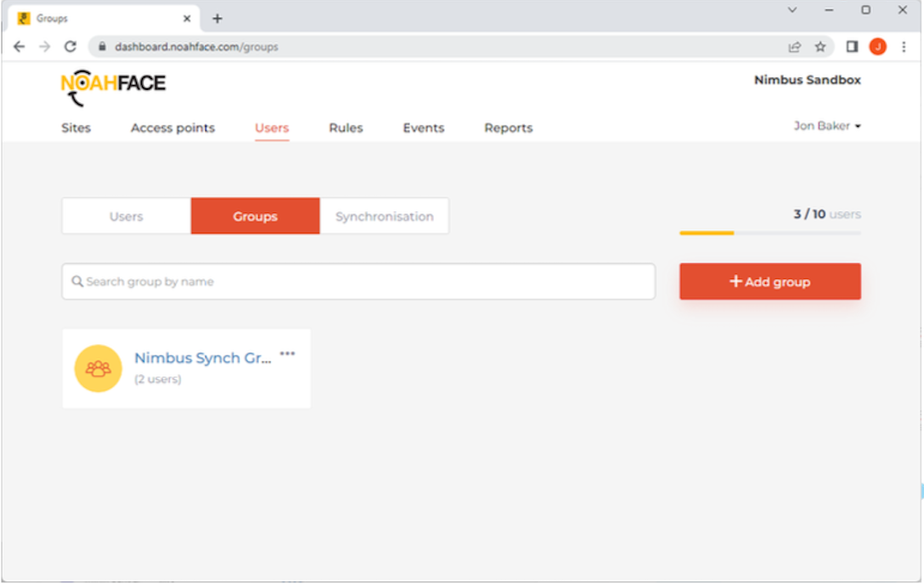Viewport: 924px width, 584px height.
Task: Open the Chrome three-dot menu
Action: tap(904, 47)
